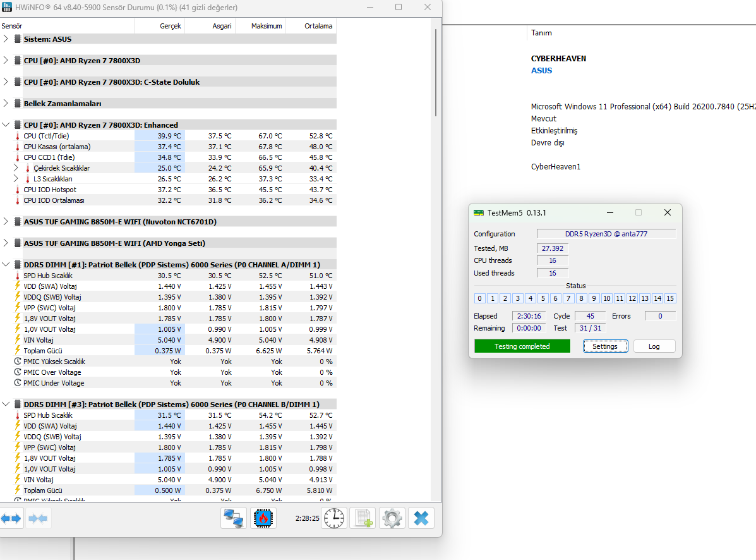
Task: Click the Cycle value 45
Action: [x=590, y=316]
